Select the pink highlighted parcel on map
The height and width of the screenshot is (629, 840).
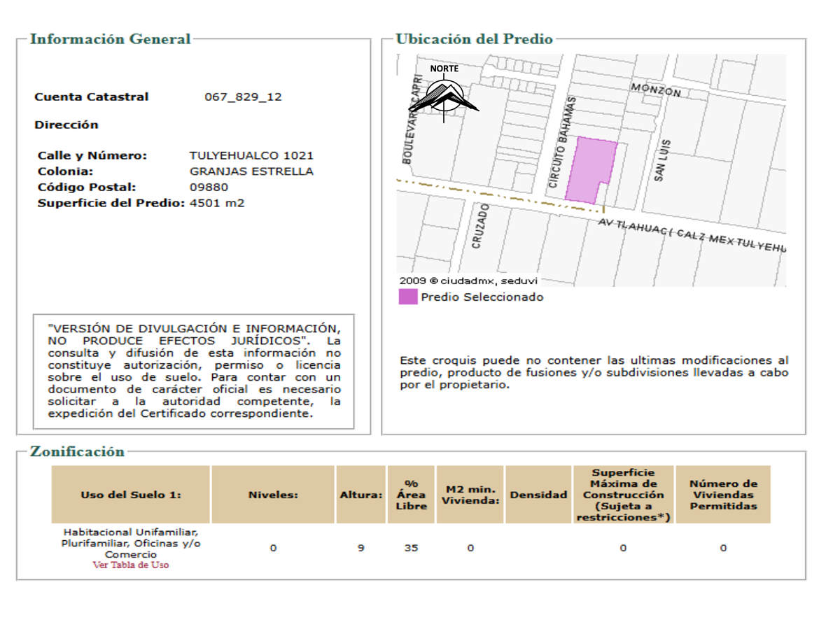[x=588, y=169]
